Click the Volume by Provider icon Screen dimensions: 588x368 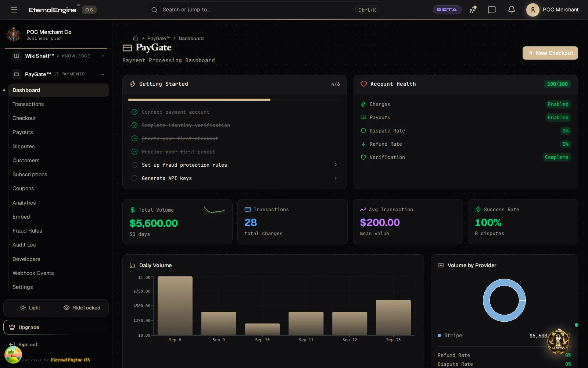(441, 265)
